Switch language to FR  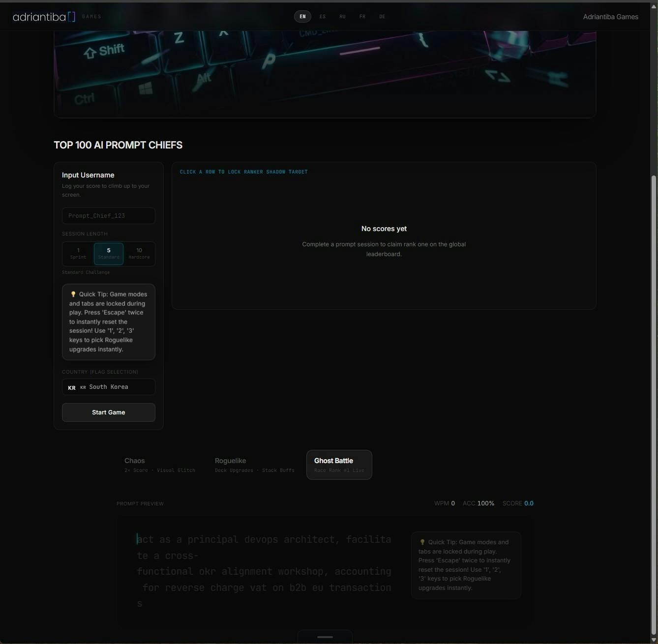[x=362, y=17]
